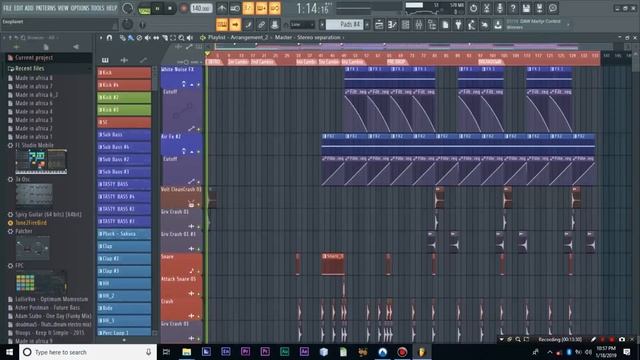The image size is (640, 360).
Task: Select 'FL Studio Mobile' plugin entry
Action: [x=34, y=145]
